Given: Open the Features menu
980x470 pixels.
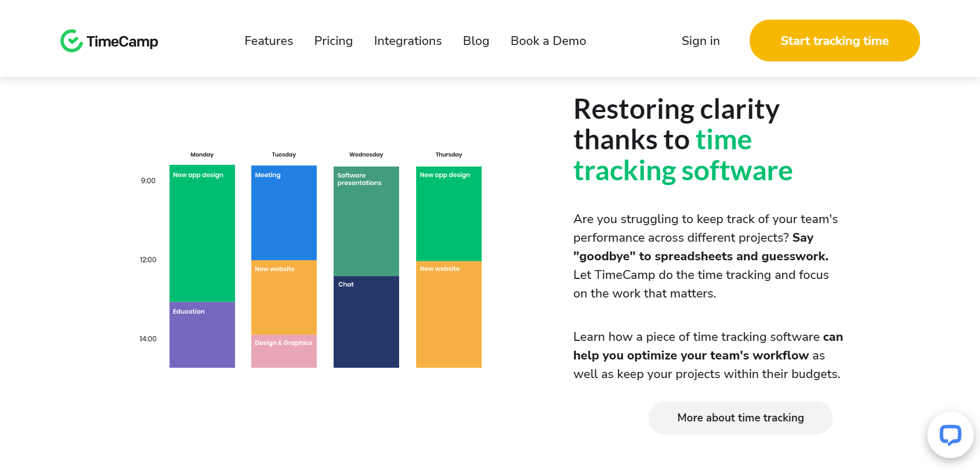Looking at the screenshot, I should (268, 41).
